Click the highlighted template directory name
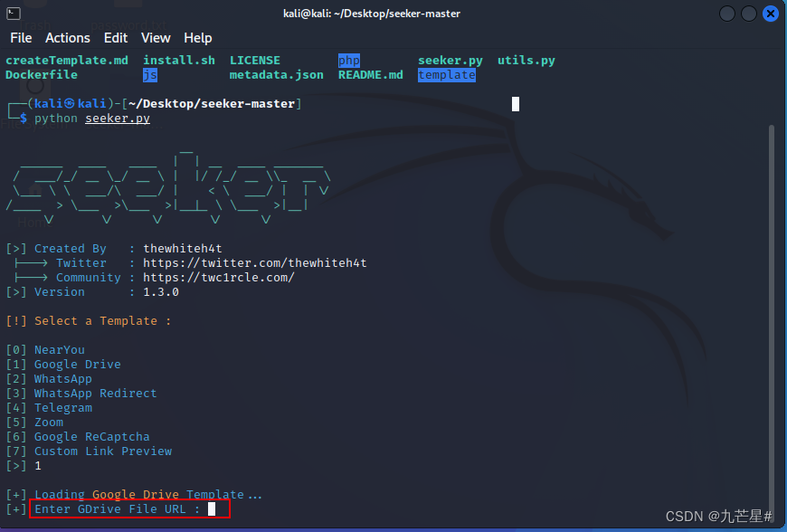This screenshot has height=532, width=787. click(447, 75)
